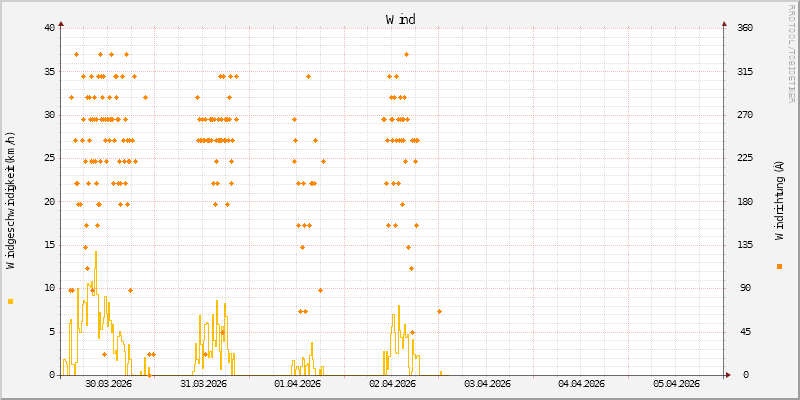
Task: Click the arrow atop the left axis
Action: 61,22
